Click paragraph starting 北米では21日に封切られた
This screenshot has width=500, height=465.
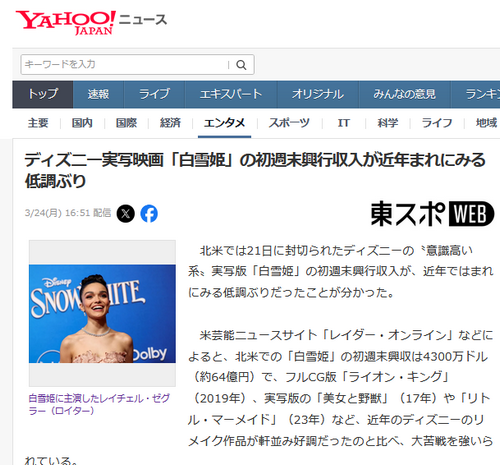tap(340, 271)
